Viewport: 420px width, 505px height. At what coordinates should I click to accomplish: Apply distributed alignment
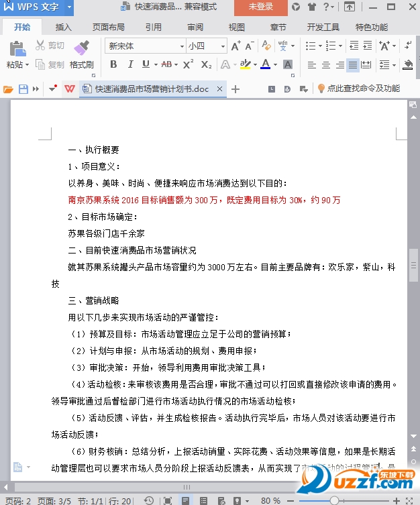pyautogui.click(x=366, y=65)
